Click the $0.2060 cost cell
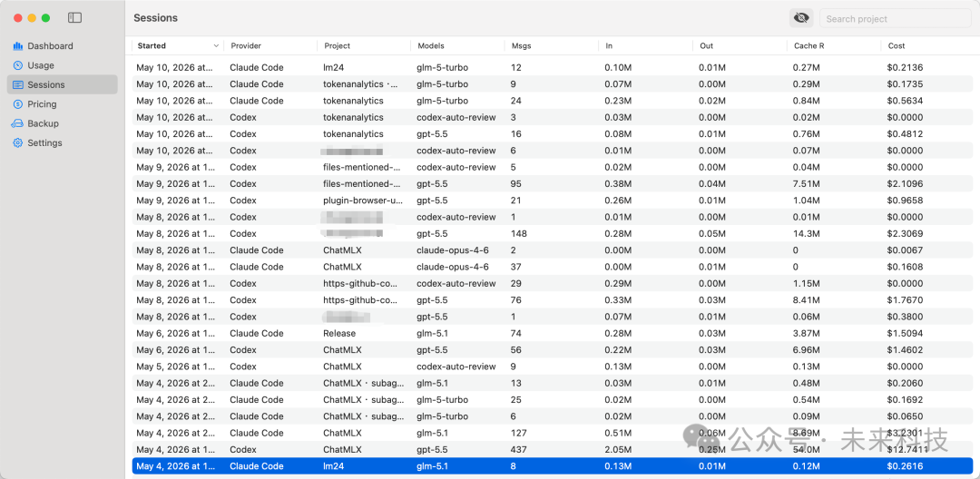The width and height of the screenshot is (980, 479). (x=905, y=383)
